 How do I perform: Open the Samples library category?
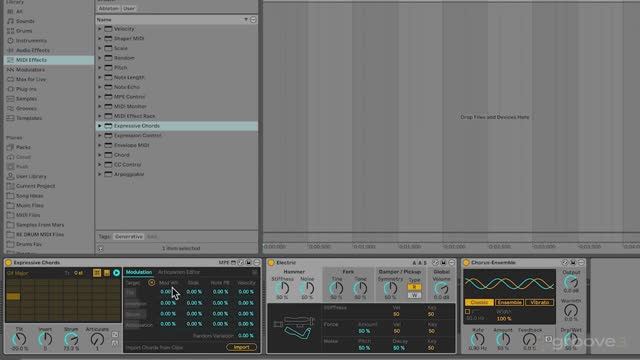click(27, 99)
